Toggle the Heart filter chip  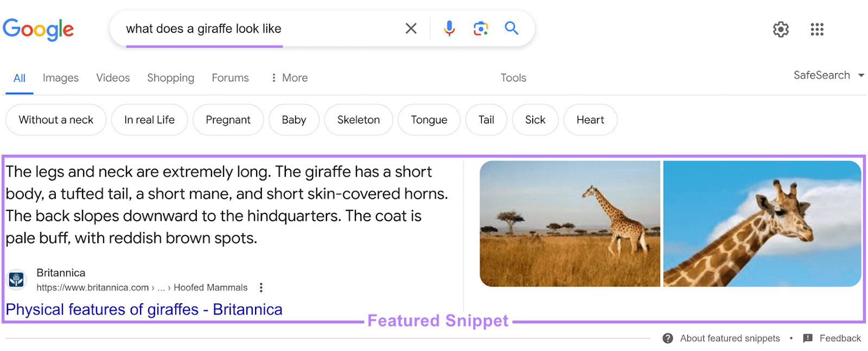click(x=590, y=119)
